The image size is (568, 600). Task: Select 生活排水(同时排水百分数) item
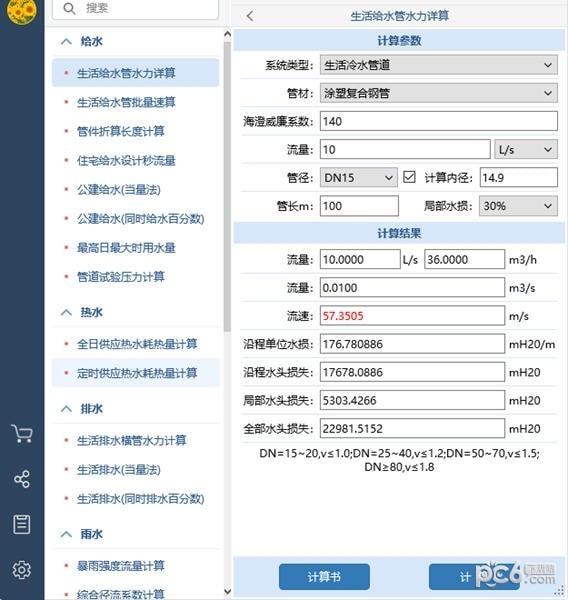tap(135, 499)
